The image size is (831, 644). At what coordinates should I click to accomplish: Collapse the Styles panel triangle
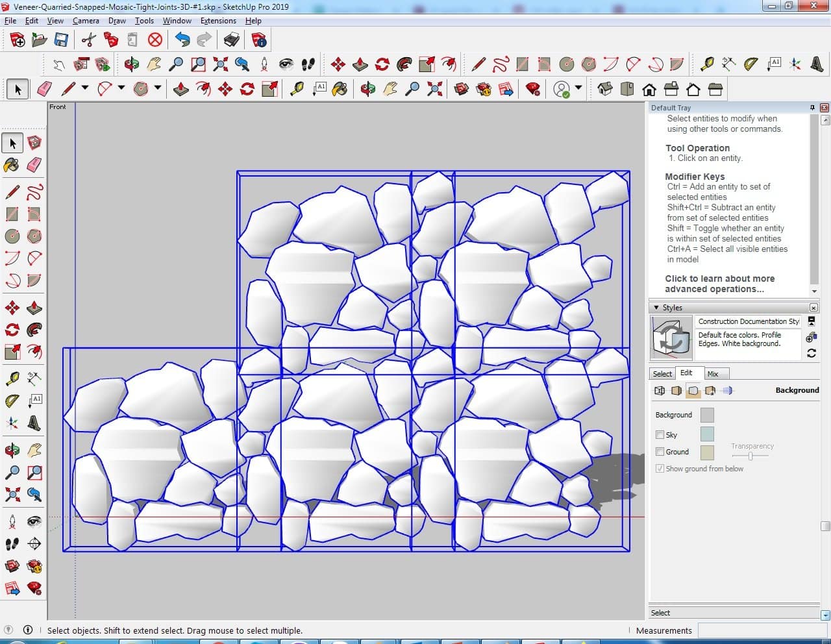point(656,308)
